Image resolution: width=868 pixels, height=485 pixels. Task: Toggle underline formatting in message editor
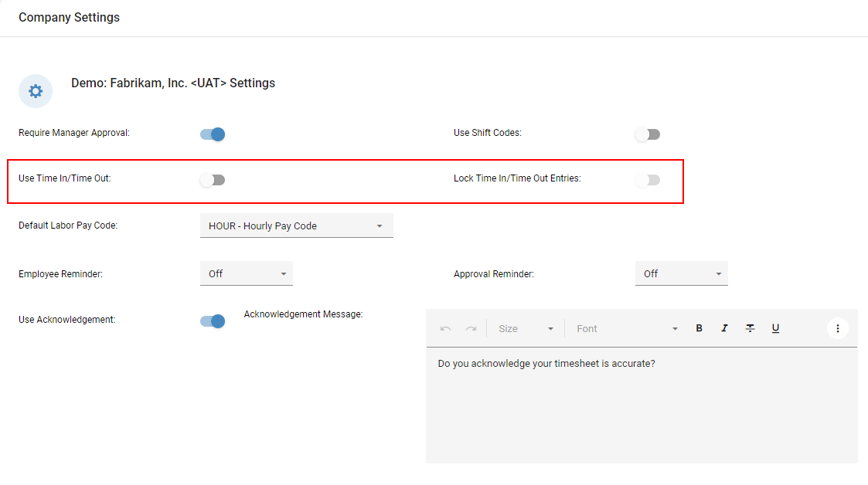click(x=775, y=328)
